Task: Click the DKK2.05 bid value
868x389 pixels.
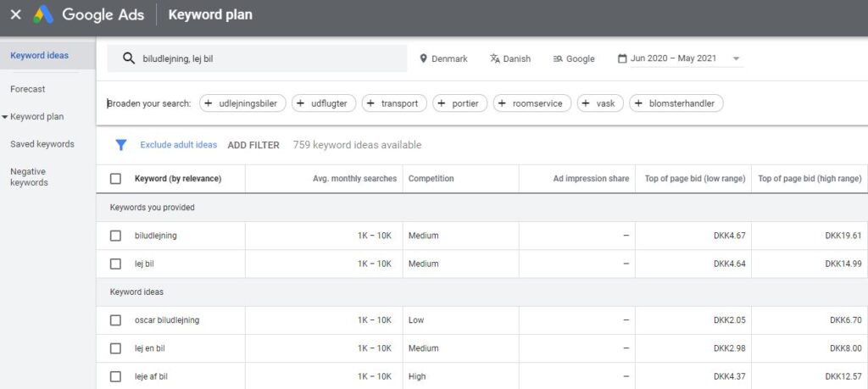Action: tap(729, 320)
